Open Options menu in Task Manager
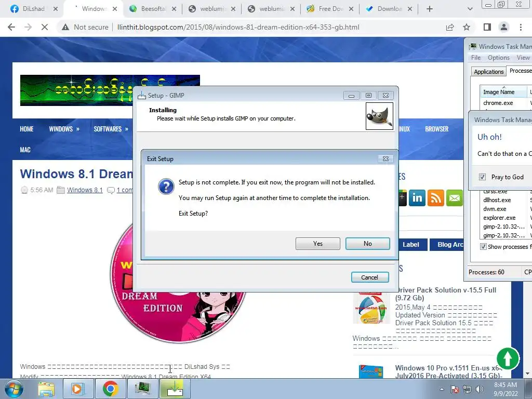The width and height of the screenshot is (532, 399). coord(498,58)
